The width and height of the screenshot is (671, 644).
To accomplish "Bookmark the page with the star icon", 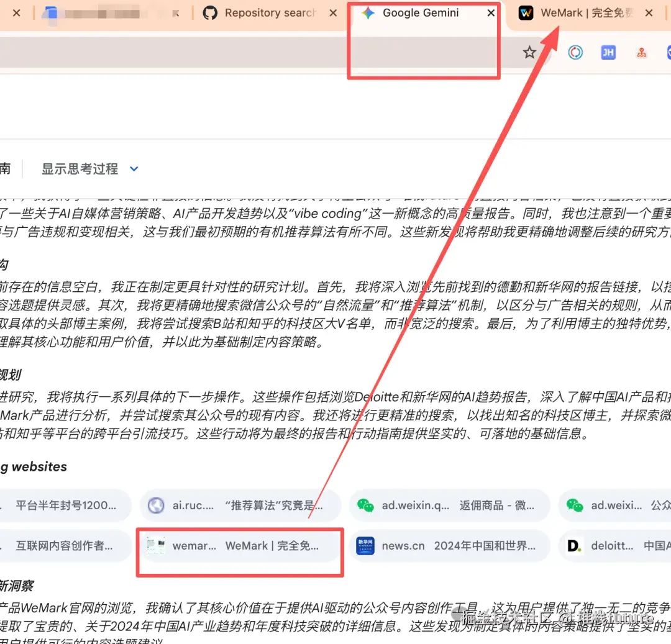I will click(x=529, y=52).
